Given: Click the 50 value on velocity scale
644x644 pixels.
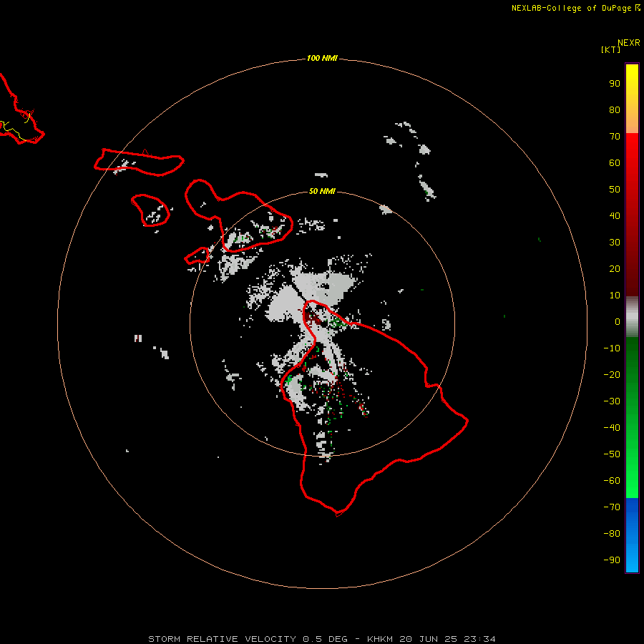Looking at the screenshot, I should (615, 190).
